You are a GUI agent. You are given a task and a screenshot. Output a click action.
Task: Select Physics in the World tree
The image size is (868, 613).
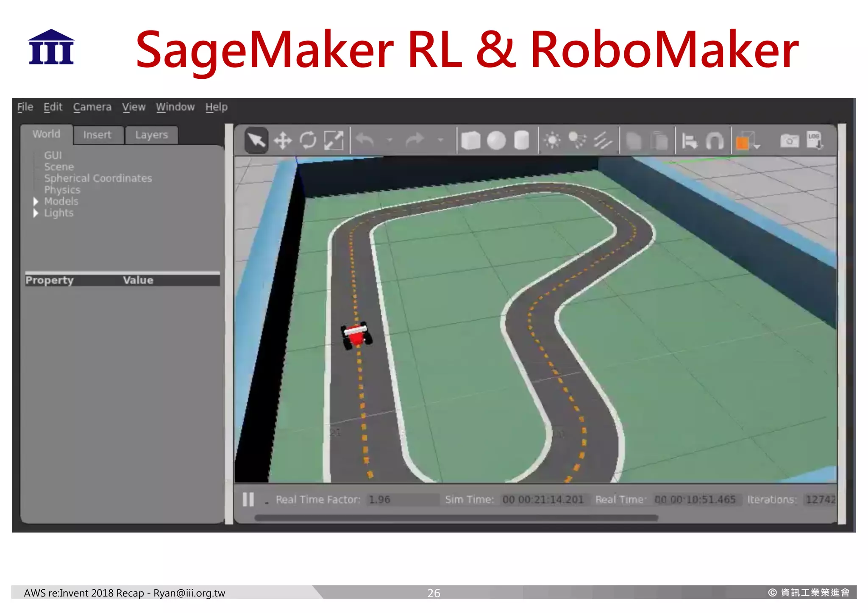pyautogui.click(x=62, y=190)
